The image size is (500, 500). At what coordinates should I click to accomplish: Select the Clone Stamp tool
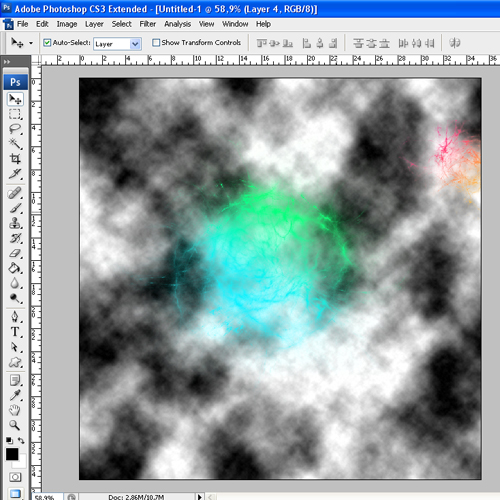pyautogui.click(x=15, y=223)
